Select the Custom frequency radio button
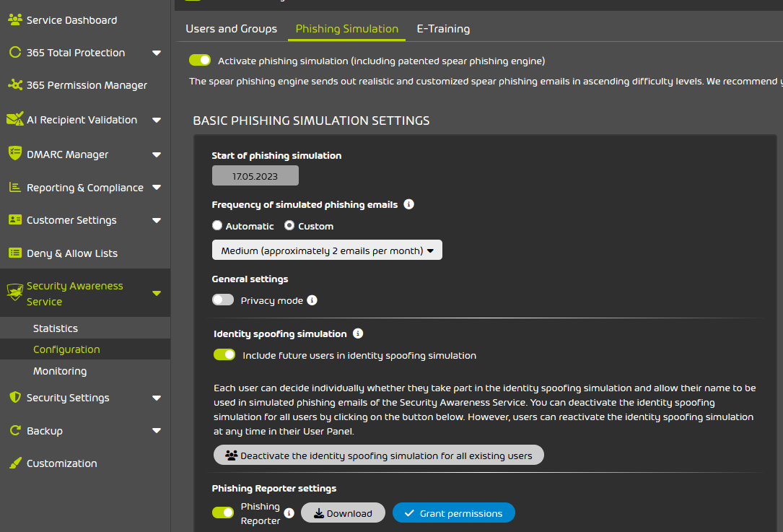Viewport: 783px width, 532px height. click(289, 225)
